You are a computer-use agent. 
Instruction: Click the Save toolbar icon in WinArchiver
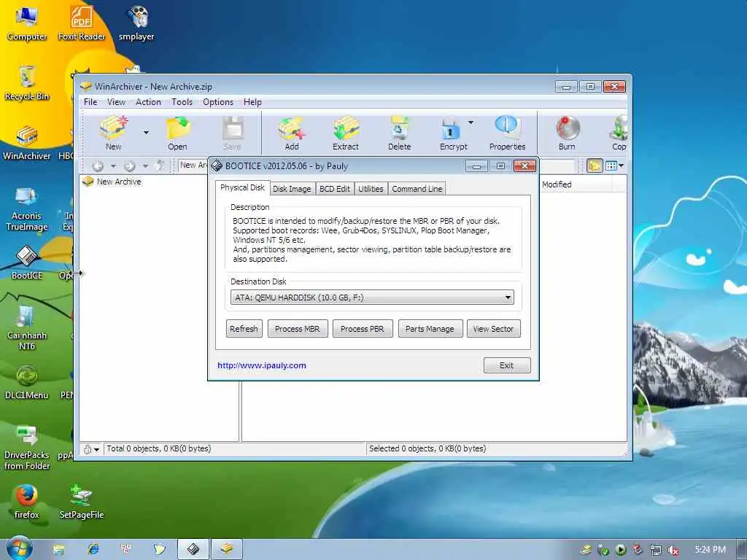[232, 133]
